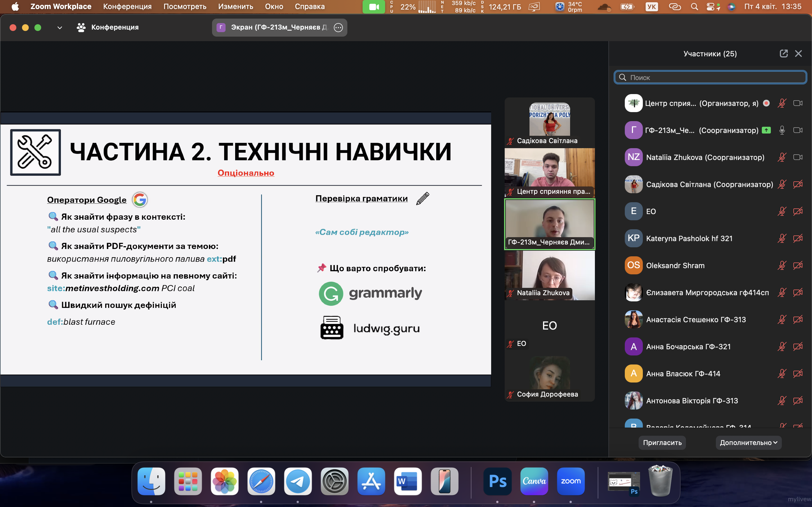Click in the Поиск participants field

[710, 77]
